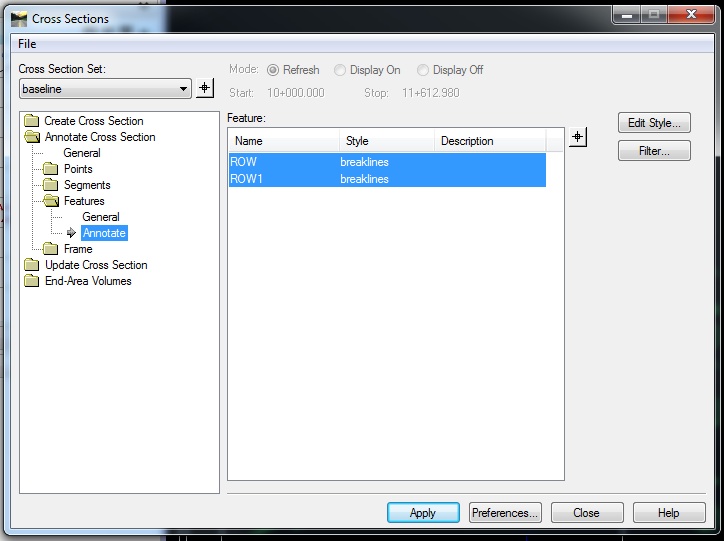Select Update Cross Section tree item
Screen dimensions: 724x541
[96, 265]
